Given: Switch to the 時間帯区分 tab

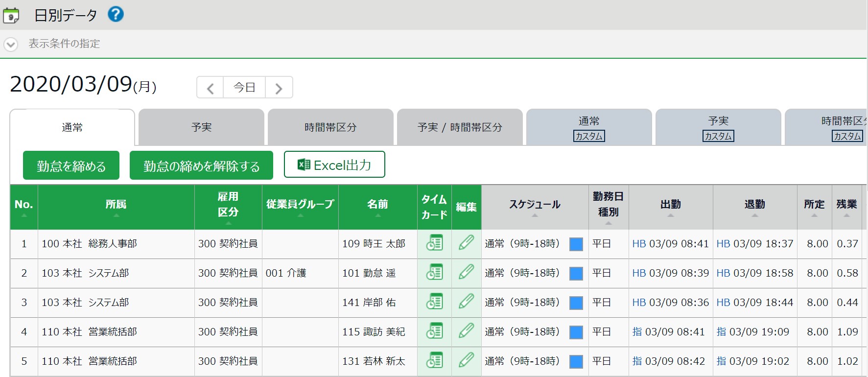Looking at the screenshot, I should [x=330, y=127].
